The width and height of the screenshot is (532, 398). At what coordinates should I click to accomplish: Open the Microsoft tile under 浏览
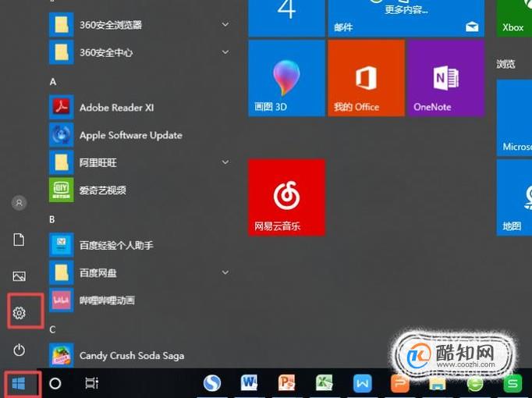tap(514, 118)
